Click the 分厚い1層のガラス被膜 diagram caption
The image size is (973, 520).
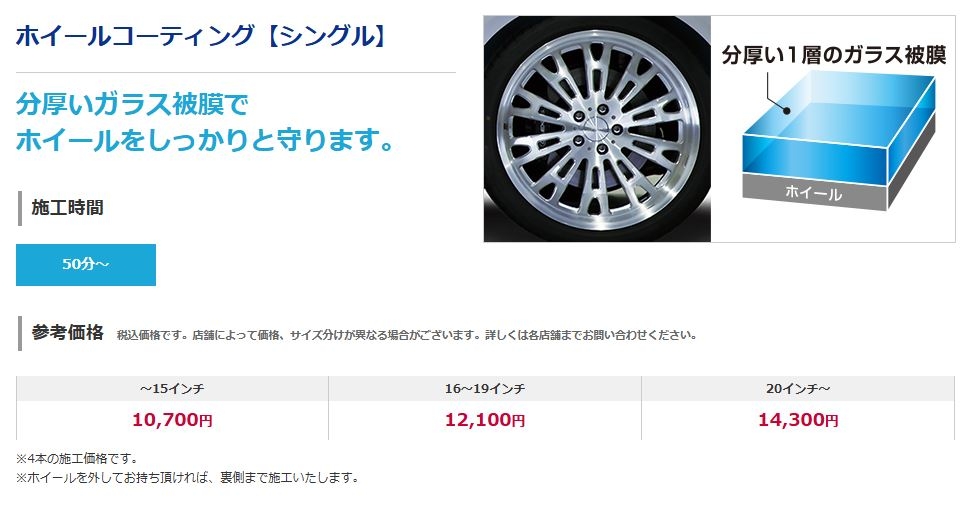click(833, 55)
